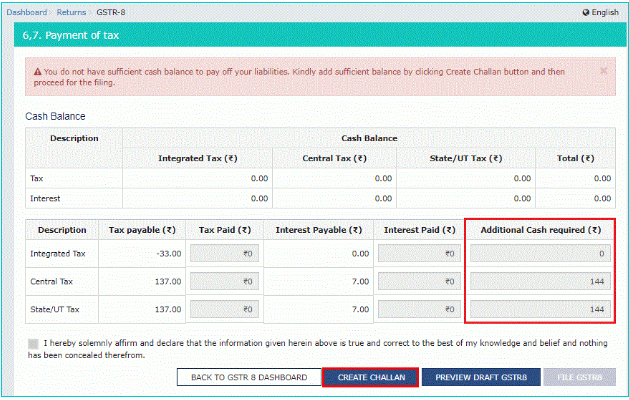Click Back to GSTR 8 Dashboard button
Image resolution: width=629 pixels, height=400 pixels.
[x=247, y=377]
